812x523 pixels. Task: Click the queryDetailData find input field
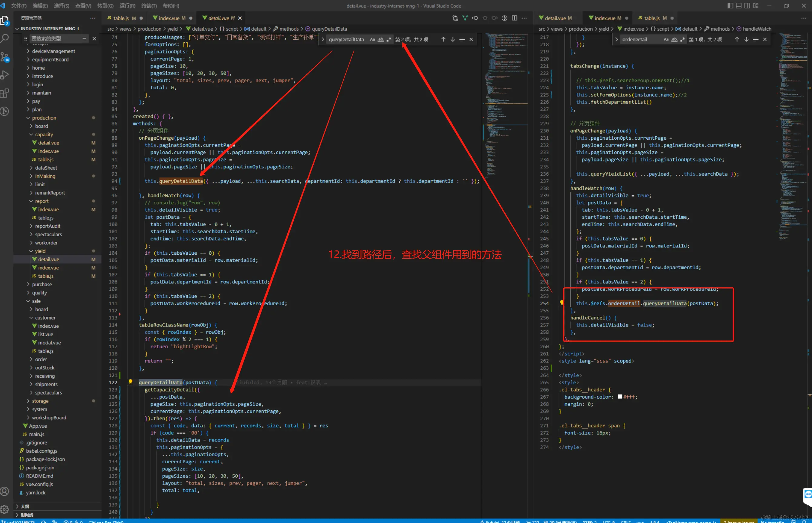(346, 39)
